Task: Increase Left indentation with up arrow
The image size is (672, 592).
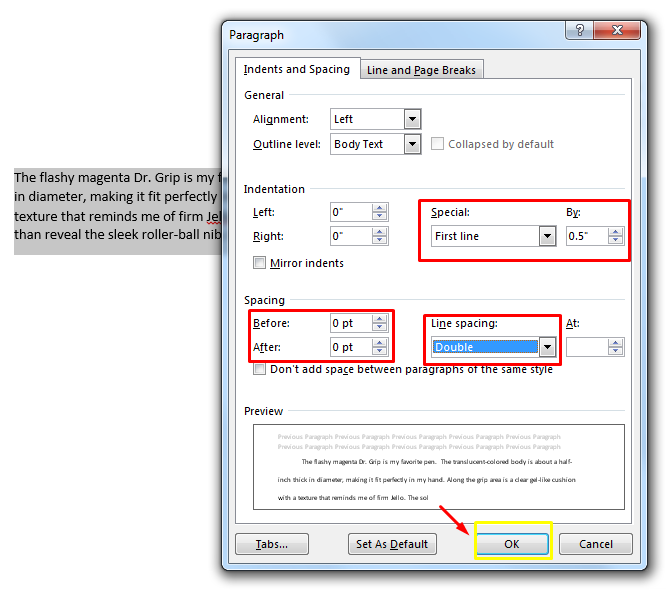Action: click(379, 208)
